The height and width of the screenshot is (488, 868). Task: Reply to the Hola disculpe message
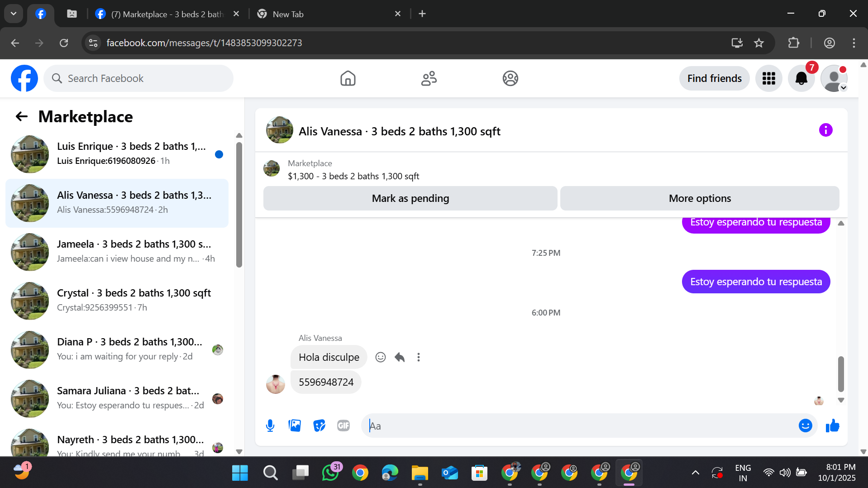click(400, 357)
